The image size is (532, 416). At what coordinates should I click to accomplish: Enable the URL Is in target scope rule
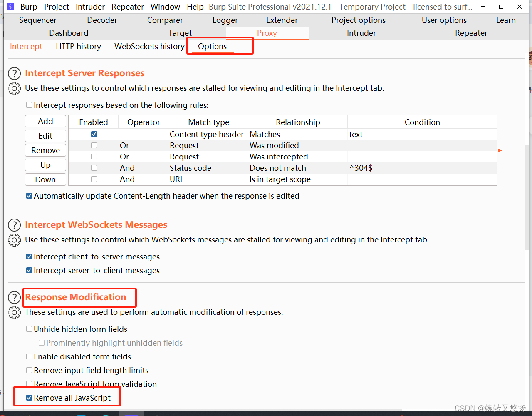pyautogui.click(x=94, y=179)
